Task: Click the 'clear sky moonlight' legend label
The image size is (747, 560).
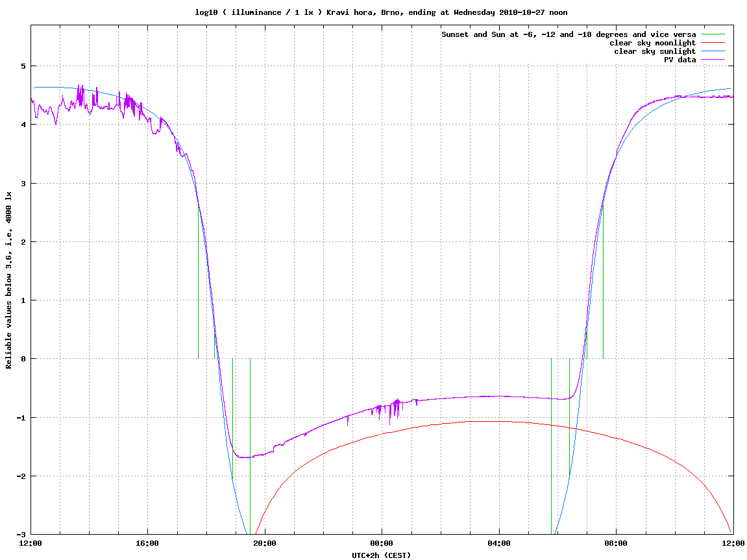Action: (x=653, y=43)
